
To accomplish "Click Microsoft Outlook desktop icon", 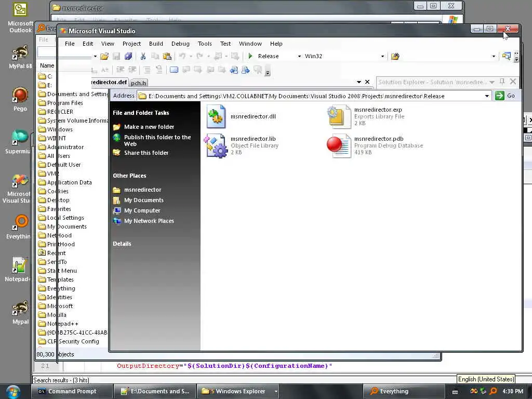I will (20, 18).
